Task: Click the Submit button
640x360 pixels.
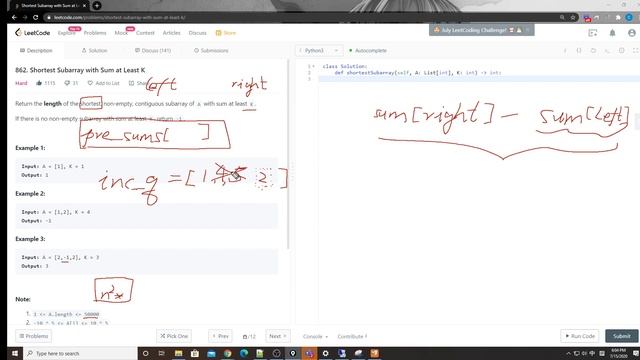Action: 622,336
